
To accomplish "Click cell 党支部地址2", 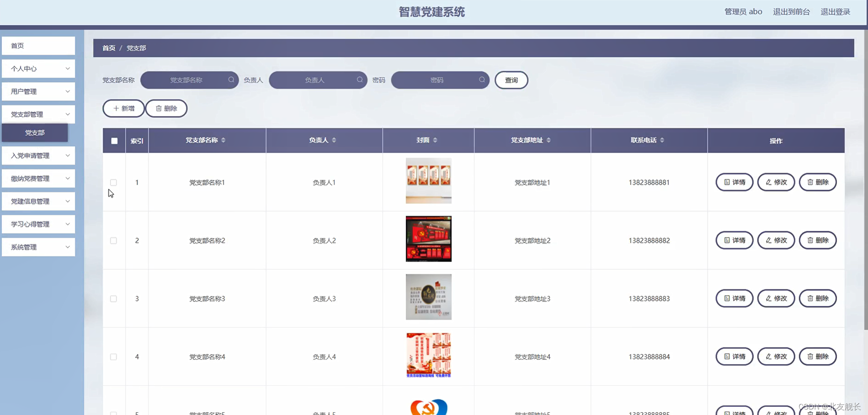I will point(533,240).
